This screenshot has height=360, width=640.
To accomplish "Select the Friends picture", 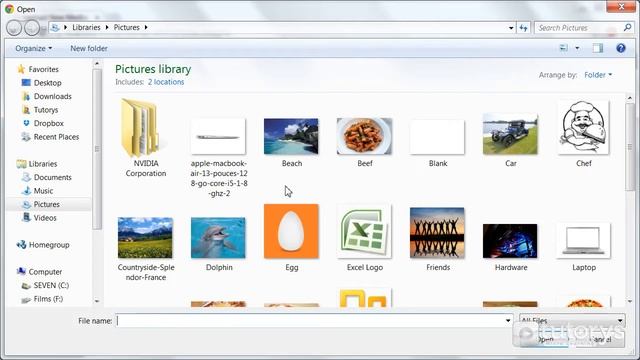I will [x=438, y=239].
